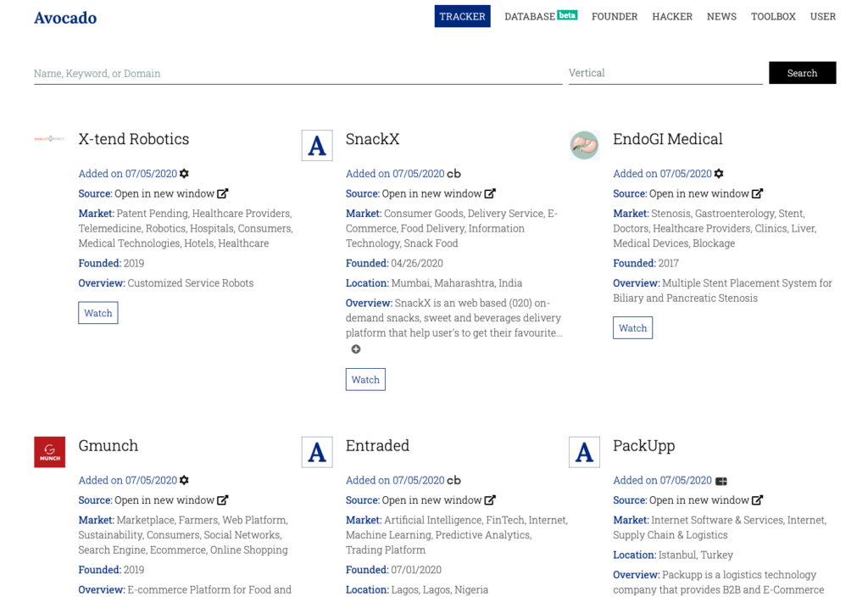Click Entraded 'Open in new window'
Screen dimensions: 868x597
(431, 500)
